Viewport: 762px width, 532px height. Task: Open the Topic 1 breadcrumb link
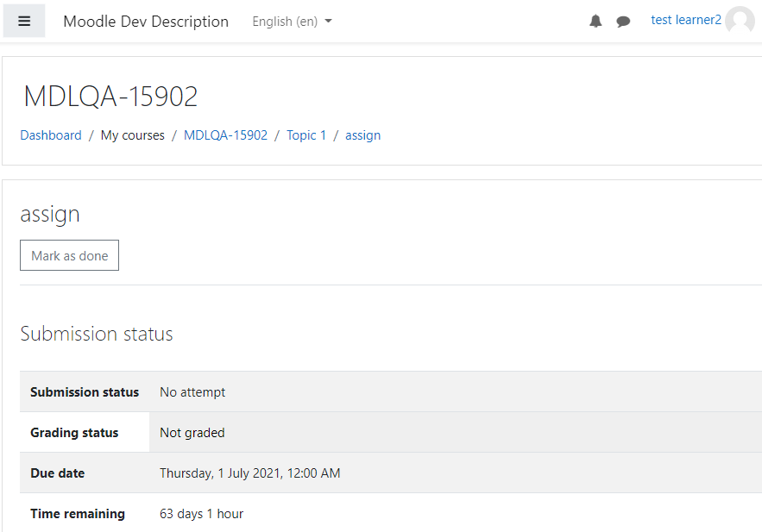(x=306, y=135)
